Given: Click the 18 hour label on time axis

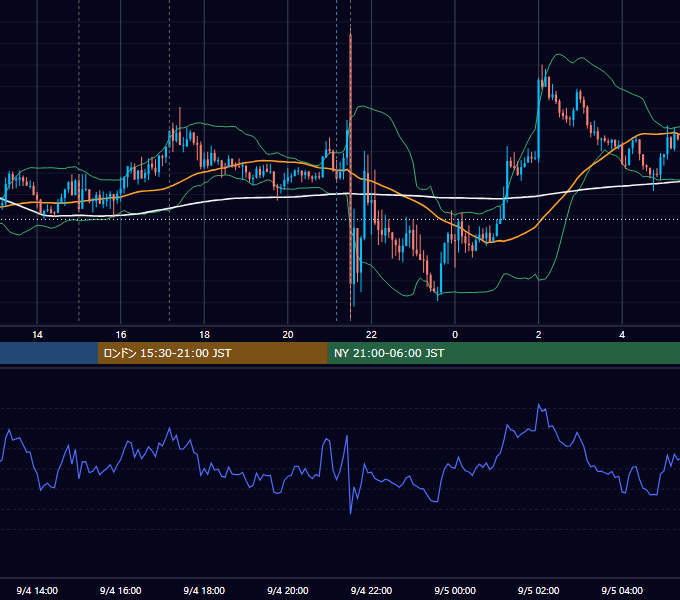Looking at the screenshot, I should coord(204,335).
